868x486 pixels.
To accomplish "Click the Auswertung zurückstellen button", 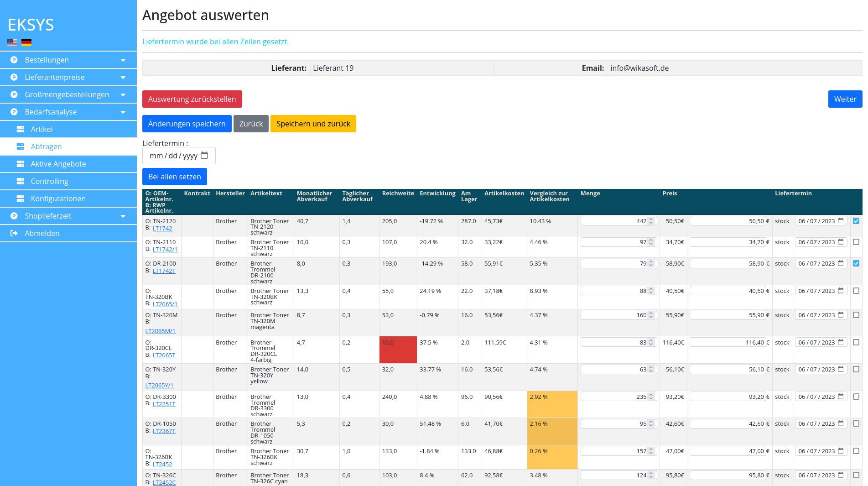I will point(192,99).
